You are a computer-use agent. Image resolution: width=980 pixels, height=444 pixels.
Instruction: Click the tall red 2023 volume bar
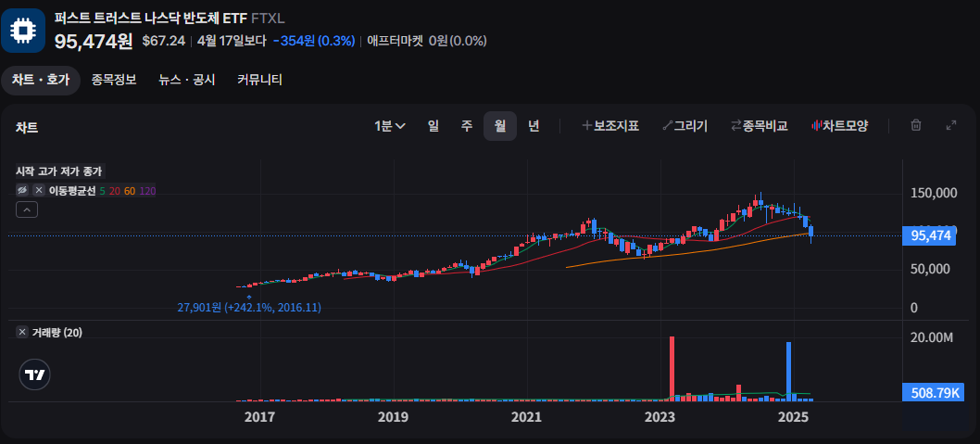[x=672, y=368]
